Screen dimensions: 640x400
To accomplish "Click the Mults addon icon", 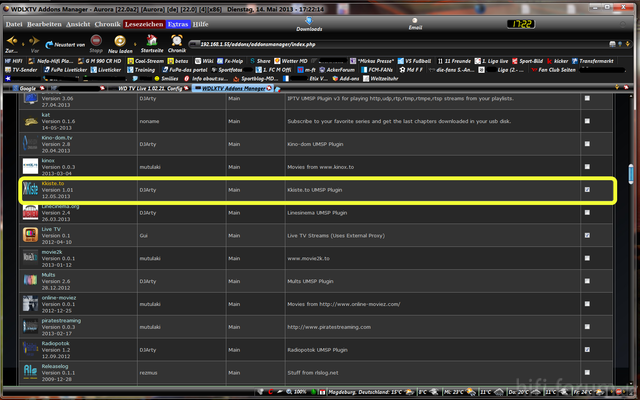I will coord(31,281).
